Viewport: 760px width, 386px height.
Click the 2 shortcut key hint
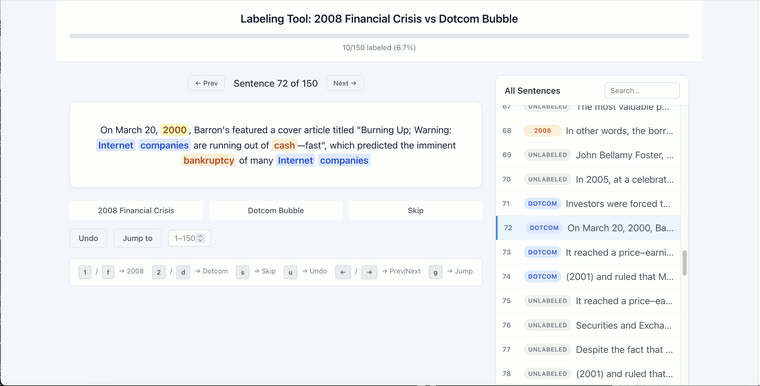point(158,272)
